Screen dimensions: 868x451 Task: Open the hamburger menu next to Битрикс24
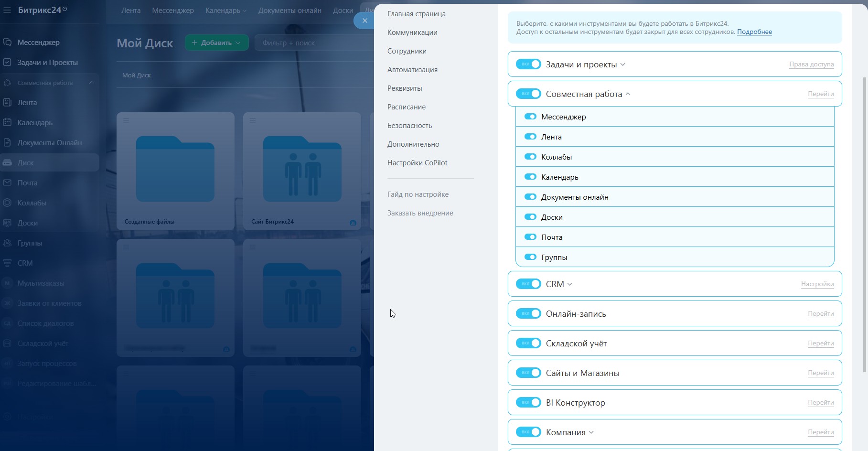pos(7,10)
